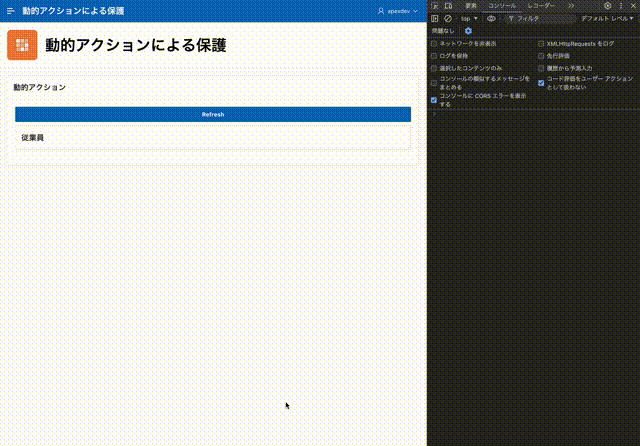Toggle the console sidebar icon
640x446 pixels.
(435, 18)
